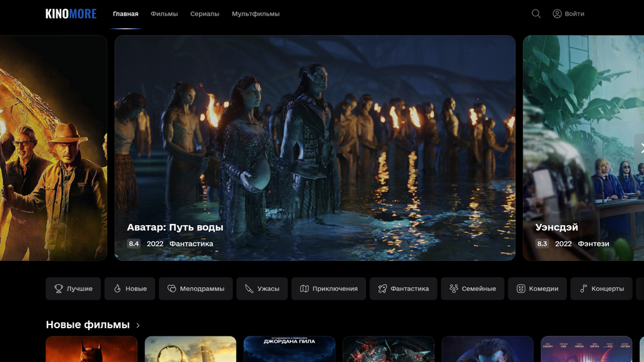Open the Аватар: Путь воды banner
Viewport: 644px width, 362px height.
click(x=314, y=148)
